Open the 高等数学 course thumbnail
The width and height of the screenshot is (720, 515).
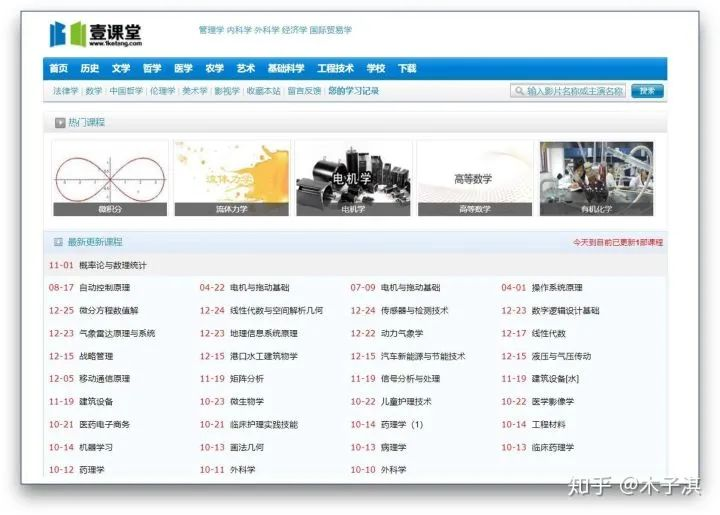pos(475,179)
